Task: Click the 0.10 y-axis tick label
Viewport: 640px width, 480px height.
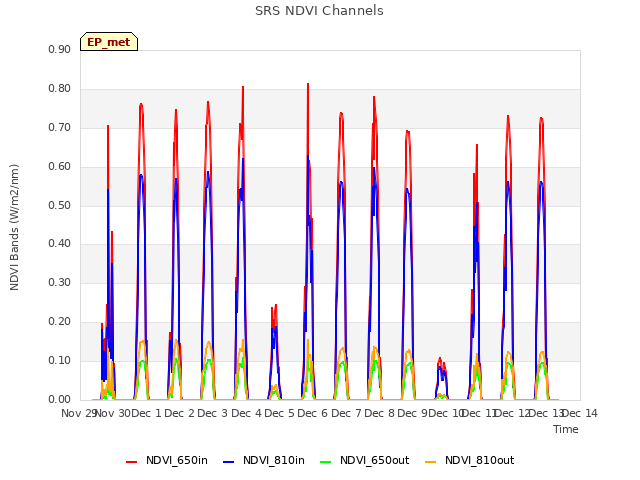Action: pyautogui.click(x=60, y=360)
